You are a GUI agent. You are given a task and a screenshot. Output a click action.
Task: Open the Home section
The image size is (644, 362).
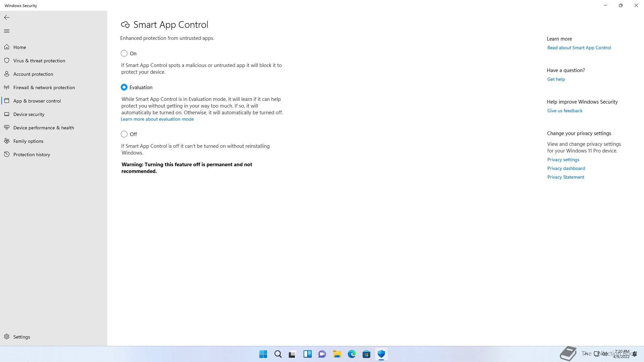[54, 47]
